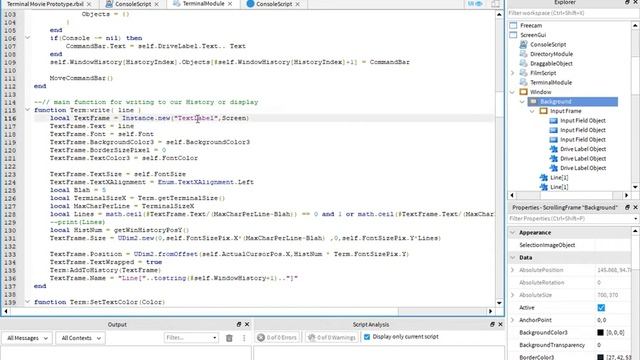Click the DraggableObject module icon
This screenshot has height=360, width=640.
(x=523, y=63)
